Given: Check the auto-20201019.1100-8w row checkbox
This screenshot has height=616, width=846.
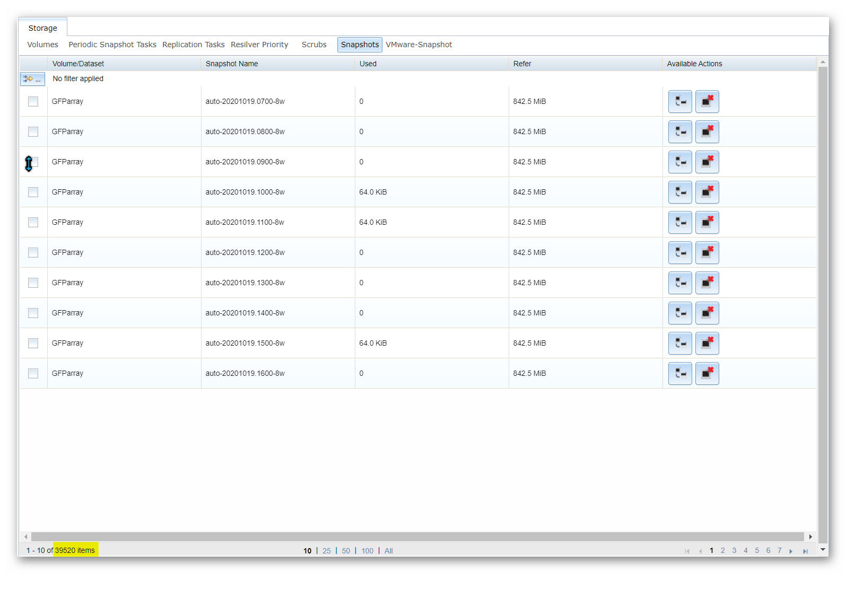Looking at the screenshot, I should pos(33,222).
